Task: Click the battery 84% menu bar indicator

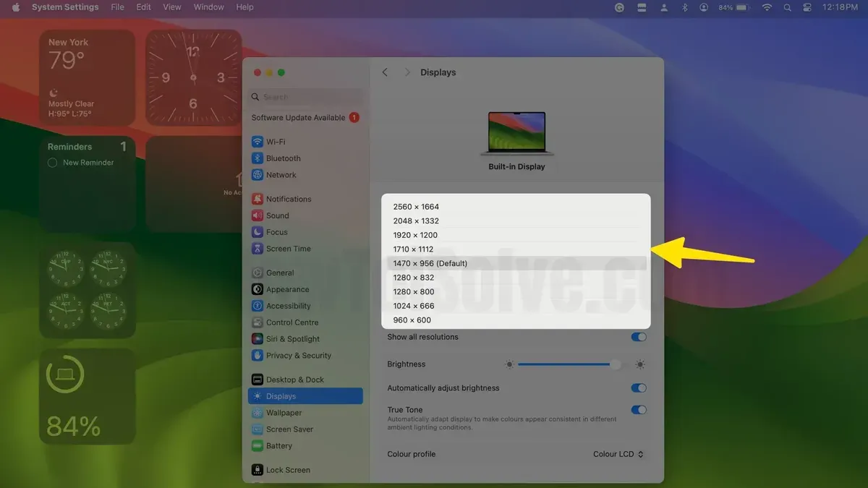Action: (x=736, y=7)
